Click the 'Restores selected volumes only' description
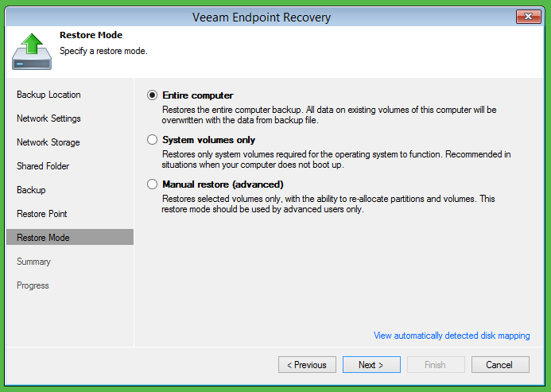This screenshot has height=392, width=551. pos(328,204)
